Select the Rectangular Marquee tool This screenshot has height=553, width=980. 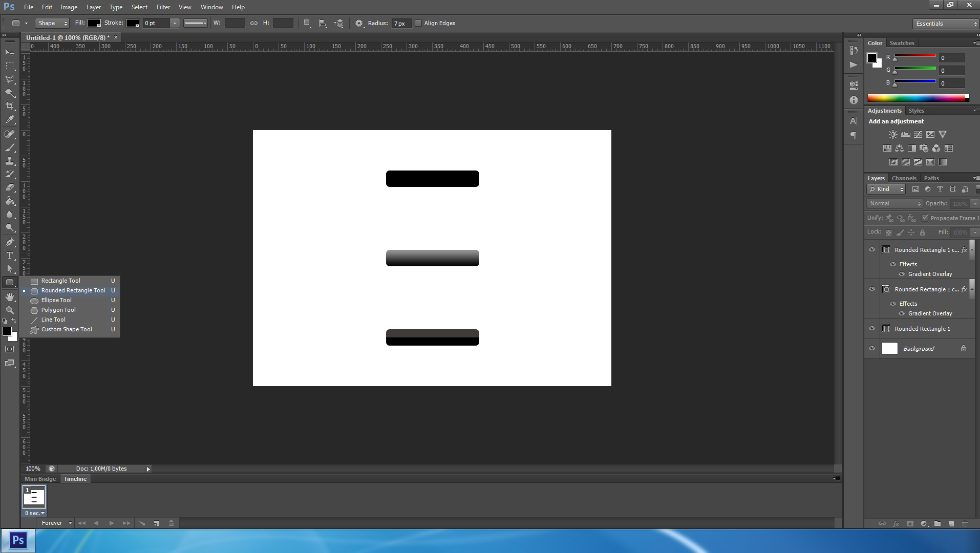click(10, 66)
